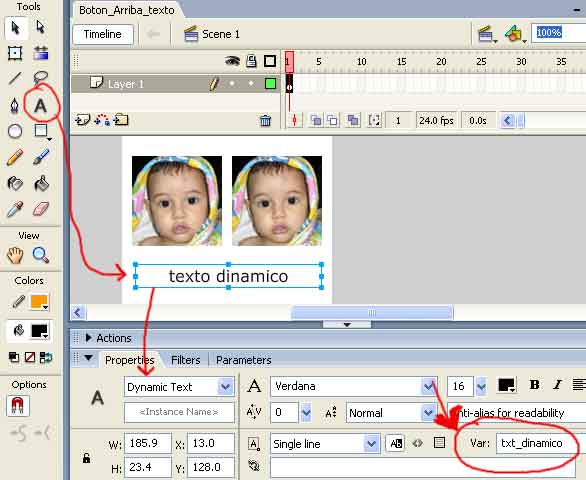586x480 pixels.
Task: Open Single line type dropdown
Action: 371,444
